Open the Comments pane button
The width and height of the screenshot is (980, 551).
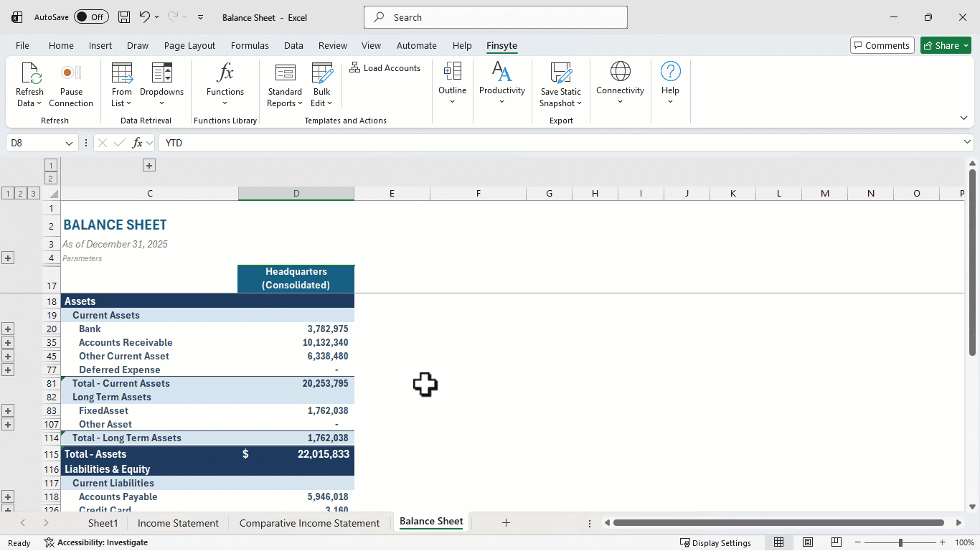(882, 45)
